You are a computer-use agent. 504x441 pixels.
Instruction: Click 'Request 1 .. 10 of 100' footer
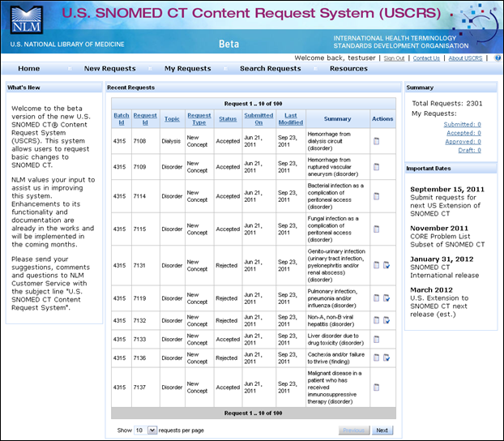[254, 413]
